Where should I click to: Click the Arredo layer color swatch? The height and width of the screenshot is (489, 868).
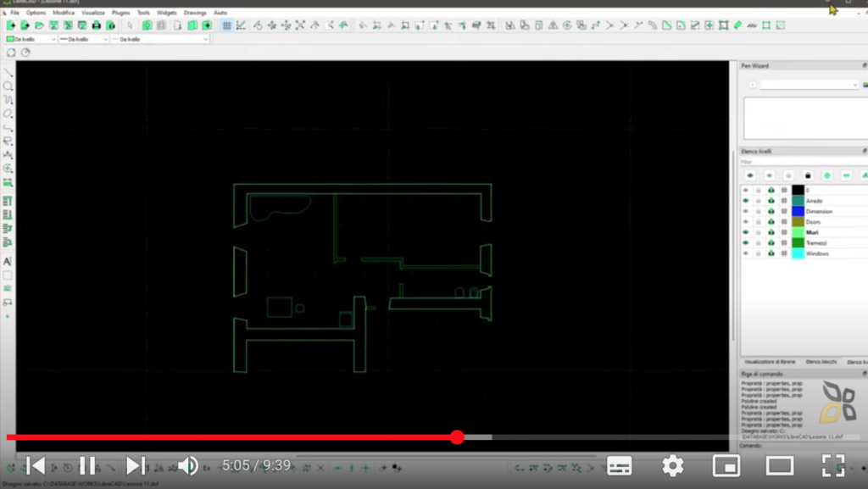pos(798,201)
